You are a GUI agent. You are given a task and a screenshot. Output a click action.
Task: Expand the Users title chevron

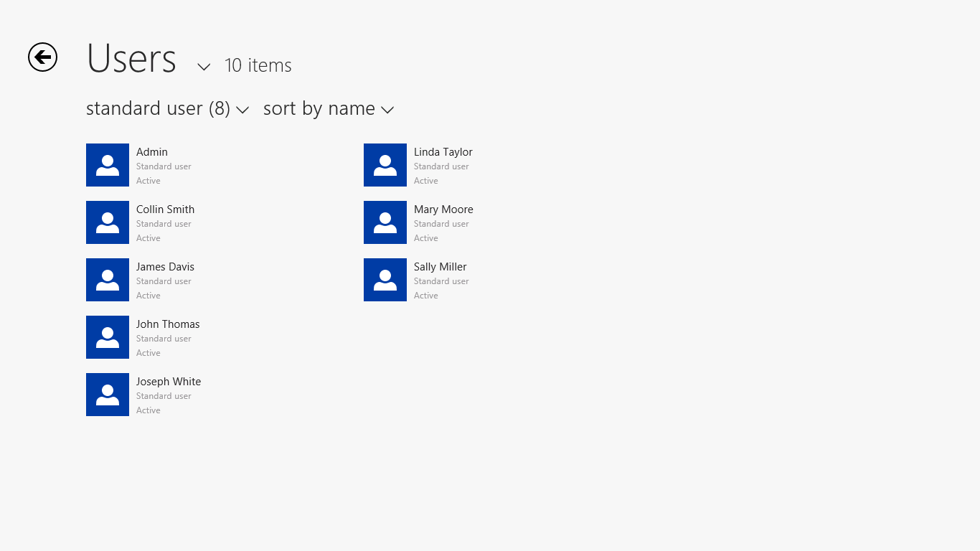click(x=204, y=67)
